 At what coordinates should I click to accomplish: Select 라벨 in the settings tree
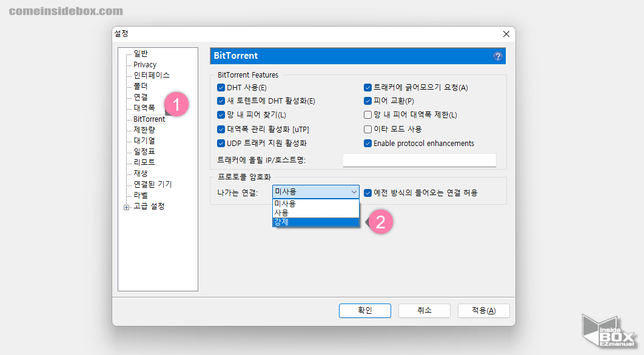click(141, 195)
